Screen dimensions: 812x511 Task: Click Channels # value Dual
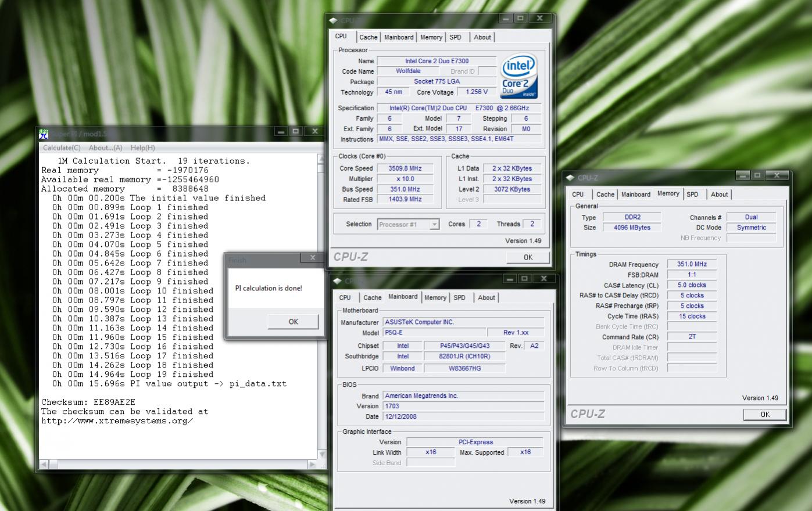pos(751,217)
